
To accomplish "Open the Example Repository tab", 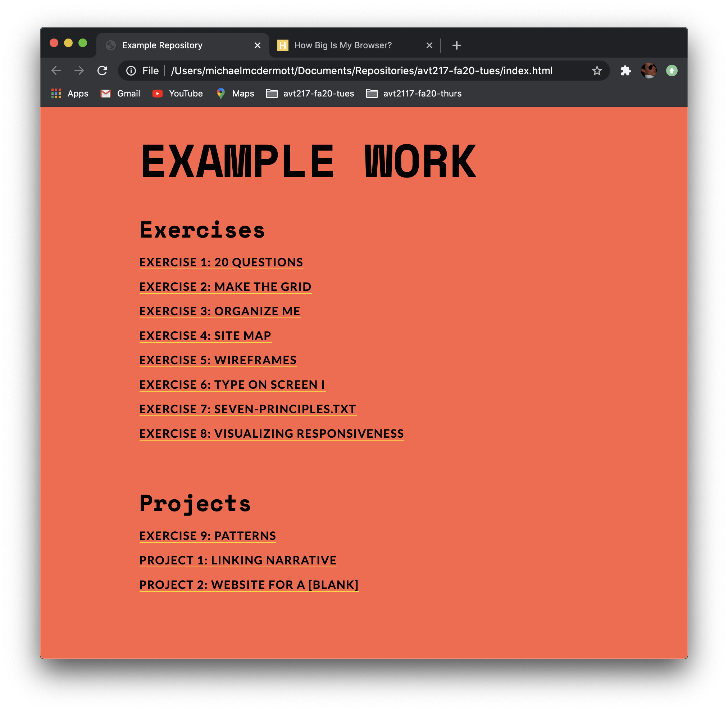I will (x=182, y=45).
